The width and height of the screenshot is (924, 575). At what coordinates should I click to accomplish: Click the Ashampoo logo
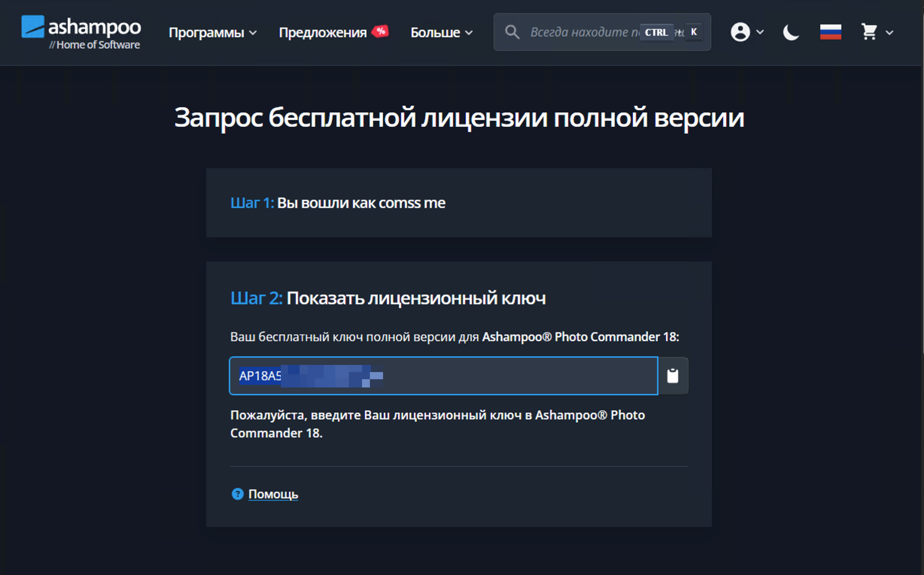(81, 32)
